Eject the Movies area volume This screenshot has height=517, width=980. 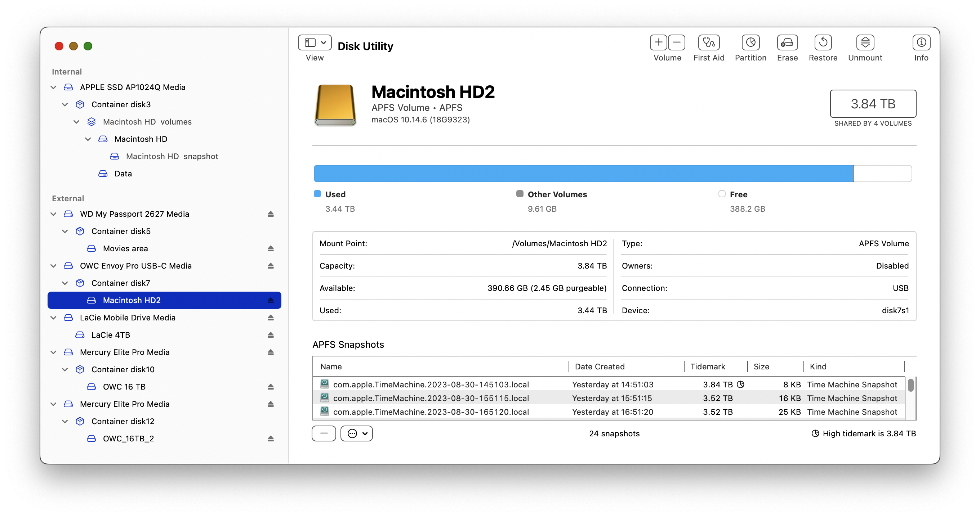271,249
